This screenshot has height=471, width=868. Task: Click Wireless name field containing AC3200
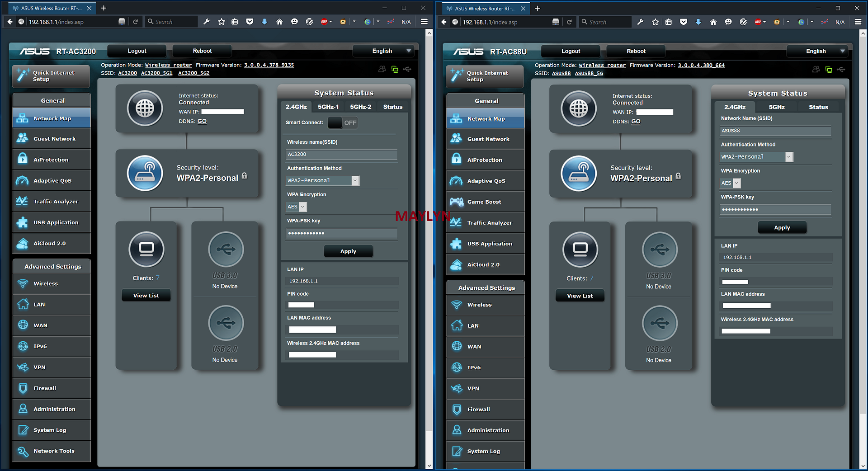click(342, 154)
